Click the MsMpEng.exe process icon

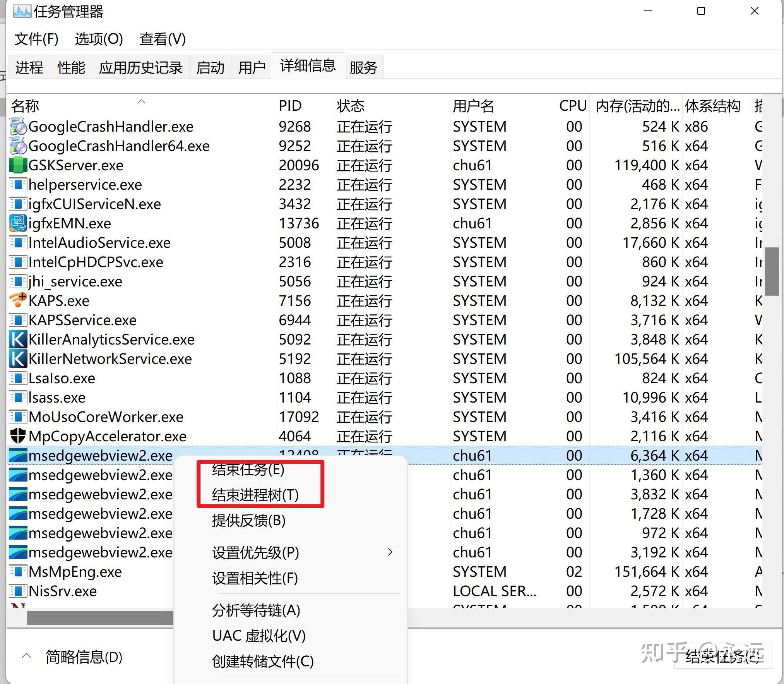(x=18, y=572)
